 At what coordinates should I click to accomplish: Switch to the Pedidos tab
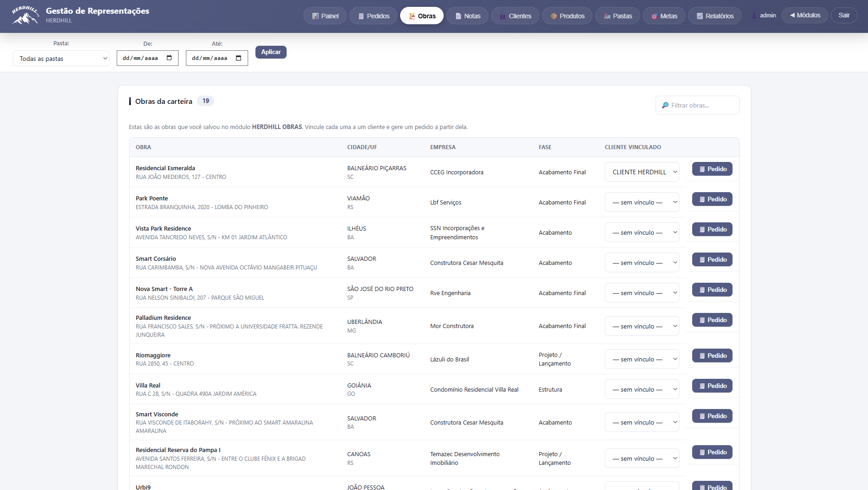click(x=374, y=16)
